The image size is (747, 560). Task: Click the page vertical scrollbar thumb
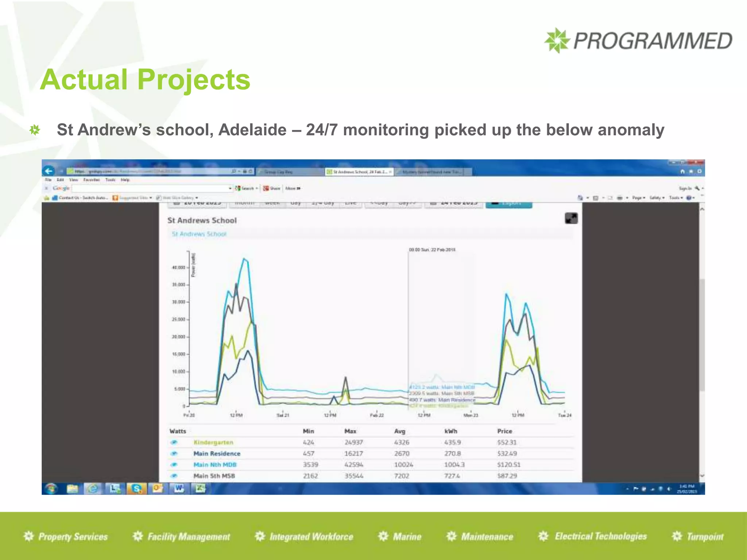coord(702,335)
